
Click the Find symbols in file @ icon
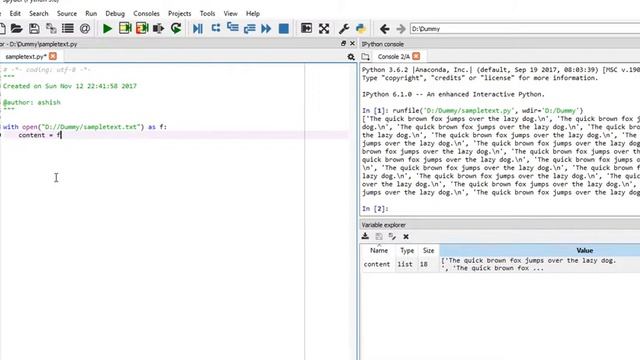coord(85,29)
